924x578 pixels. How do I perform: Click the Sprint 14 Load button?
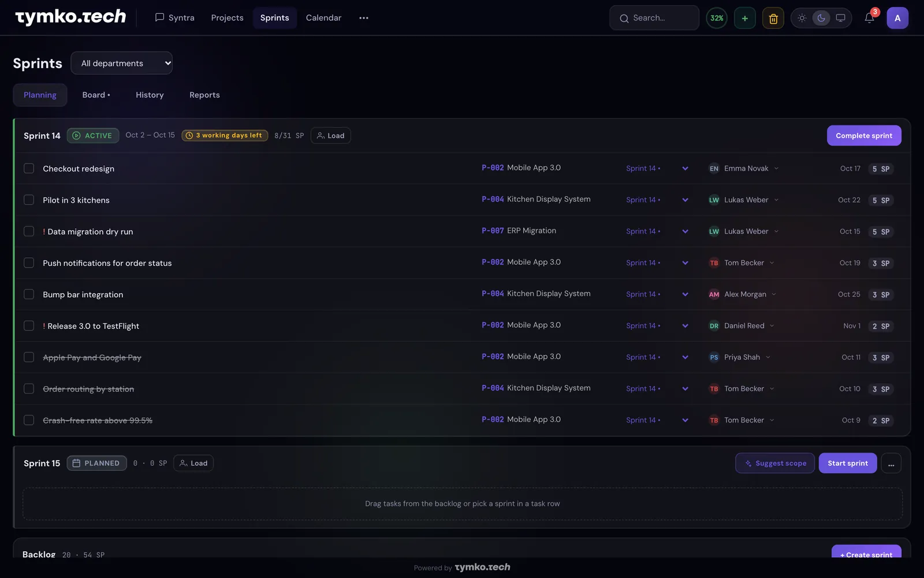point(330,135)
